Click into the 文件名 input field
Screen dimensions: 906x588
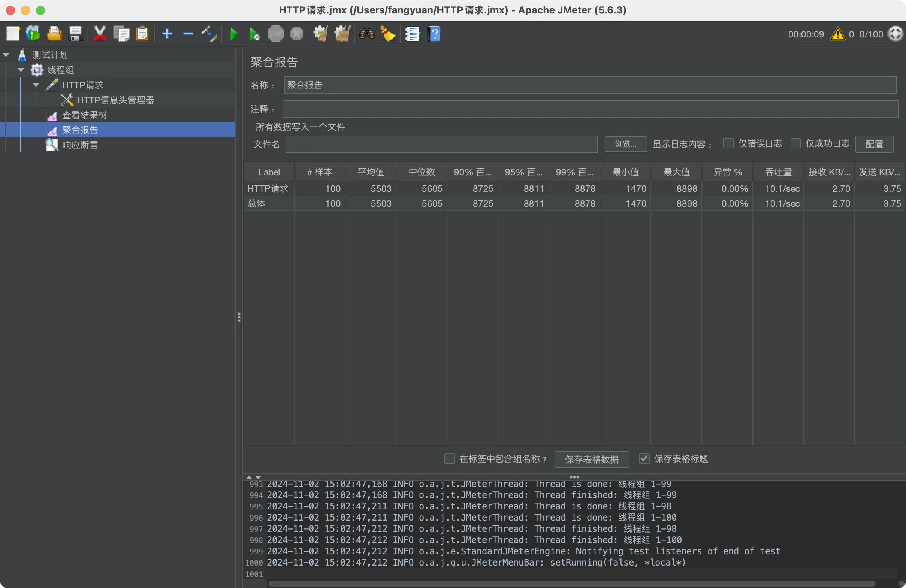point(442,144)
